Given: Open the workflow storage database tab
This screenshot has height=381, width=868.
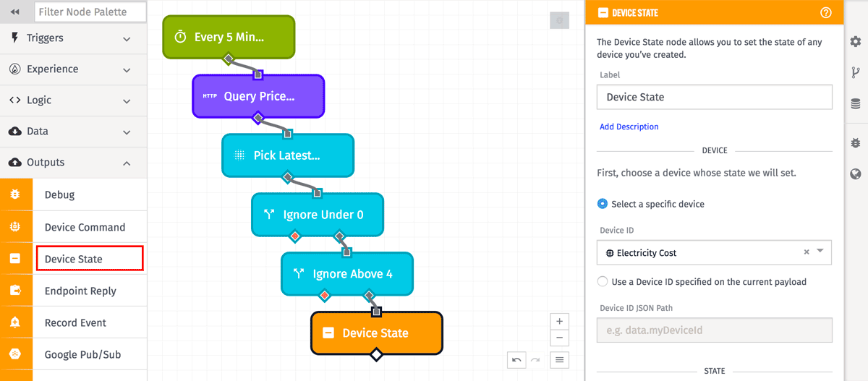Looking at the screenshot, I should (856, 103).
